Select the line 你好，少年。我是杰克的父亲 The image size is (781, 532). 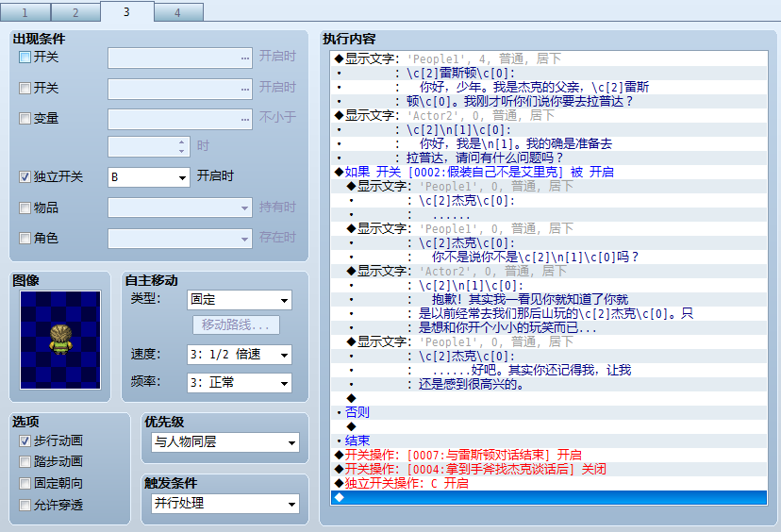[x=548, y=87]
